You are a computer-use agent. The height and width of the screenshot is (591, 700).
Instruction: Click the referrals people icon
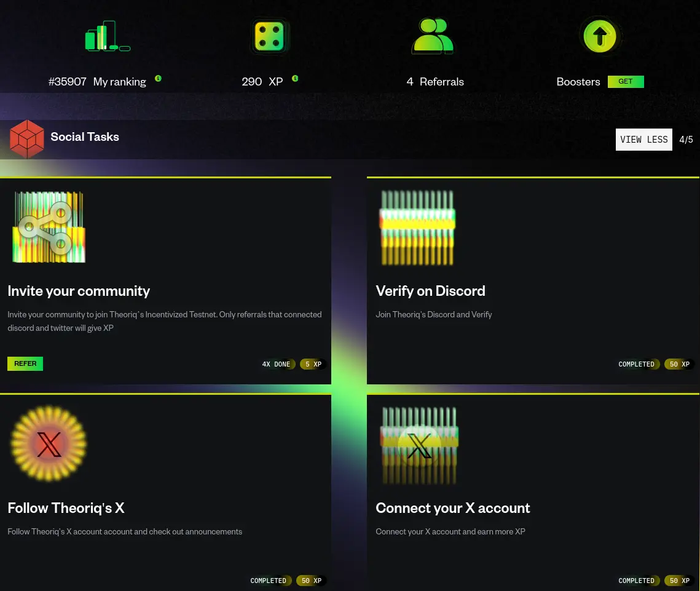(x=433, y=36)
